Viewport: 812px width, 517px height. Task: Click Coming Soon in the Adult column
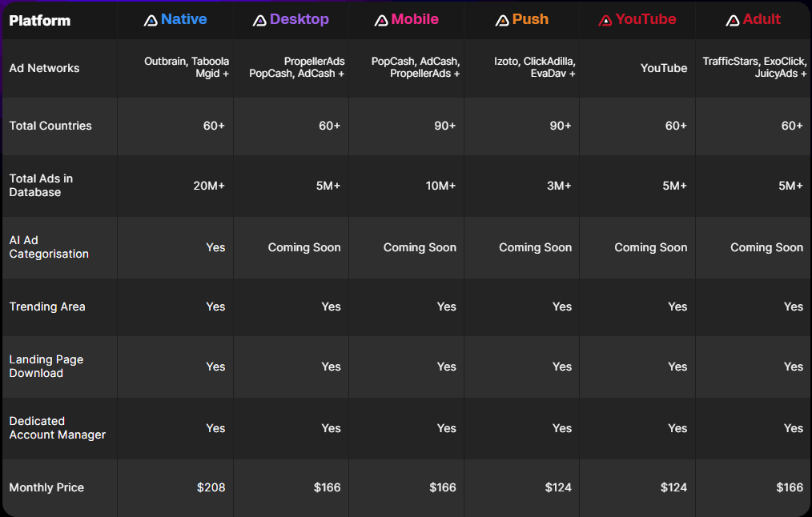click(x=766, y=247)
